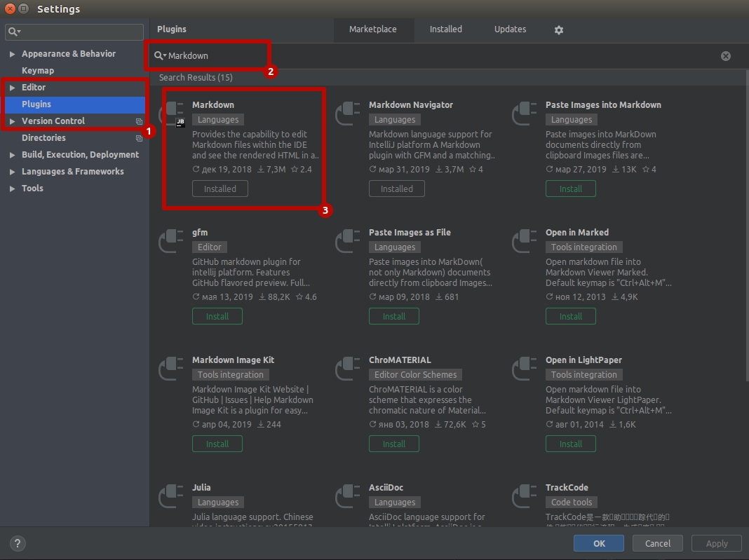Click the AsciiDoc plugin icon
749x560 pixels.
(348, 497)
